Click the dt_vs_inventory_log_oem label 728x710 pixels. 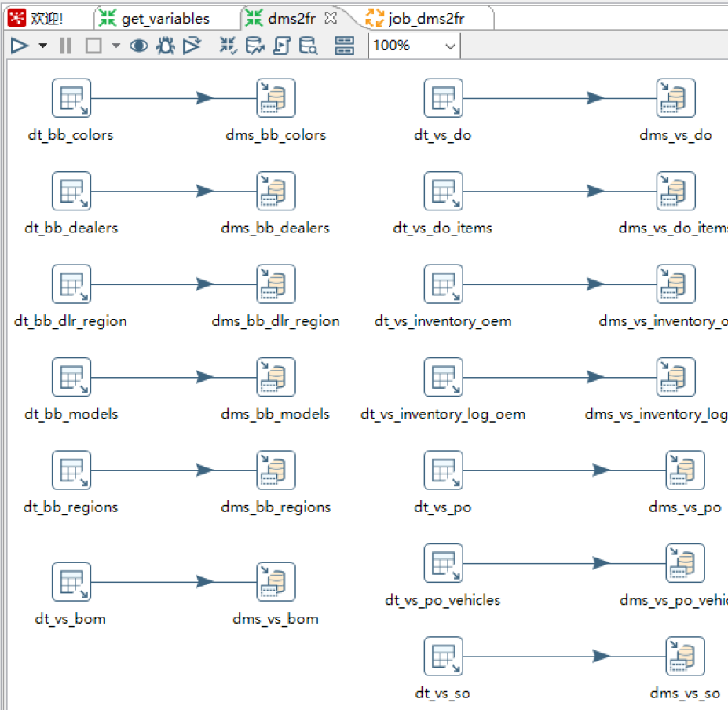coord(443,414)
